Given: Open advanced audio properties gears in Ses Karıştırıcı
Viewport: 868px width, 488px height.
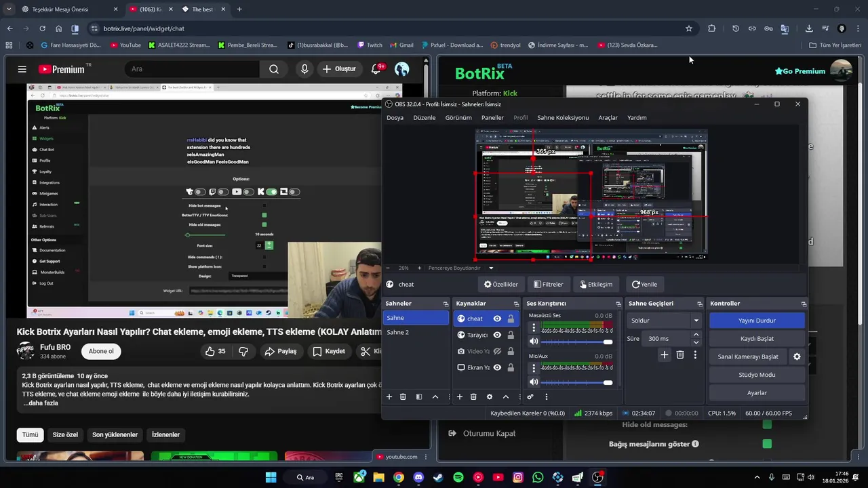Looking at the screenshot, I should point(530,396).
